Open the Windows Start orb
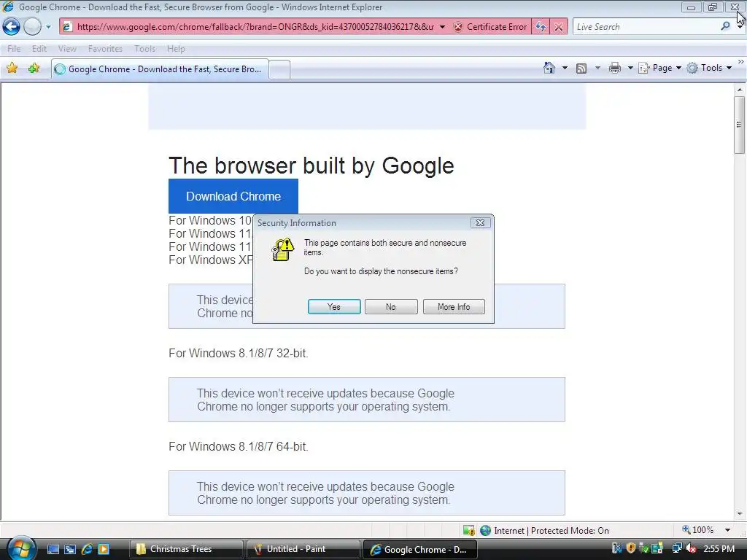Viewport: 747px width, 560px height. [21, 548]
